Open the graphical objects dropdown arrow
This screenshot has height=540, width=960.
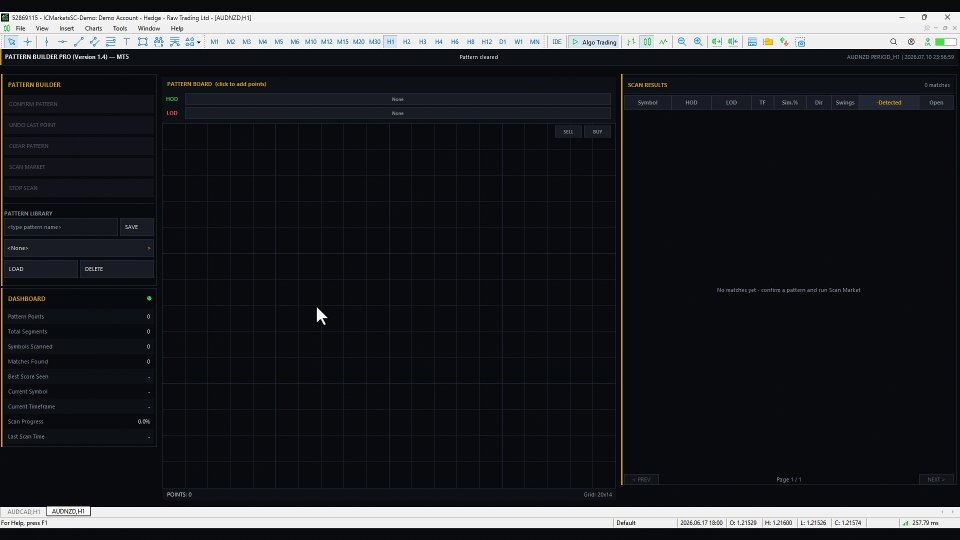(x=198, y=42)
